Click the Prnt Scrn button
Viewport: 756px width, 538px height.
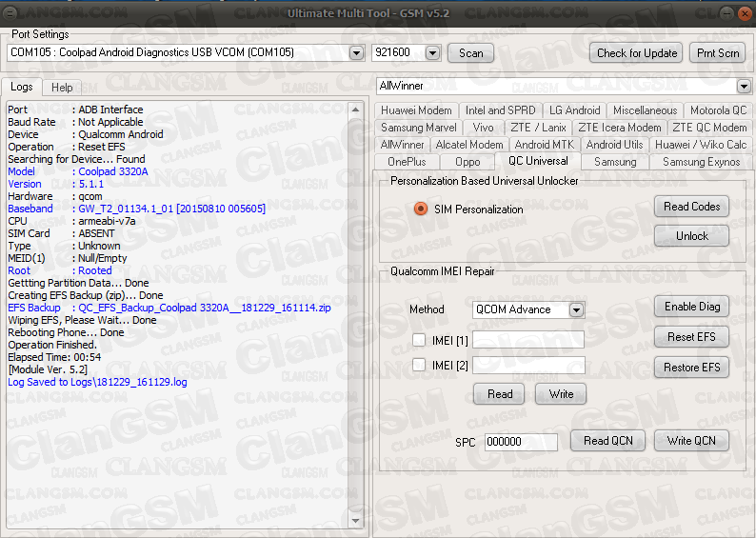tap(717, 53)
